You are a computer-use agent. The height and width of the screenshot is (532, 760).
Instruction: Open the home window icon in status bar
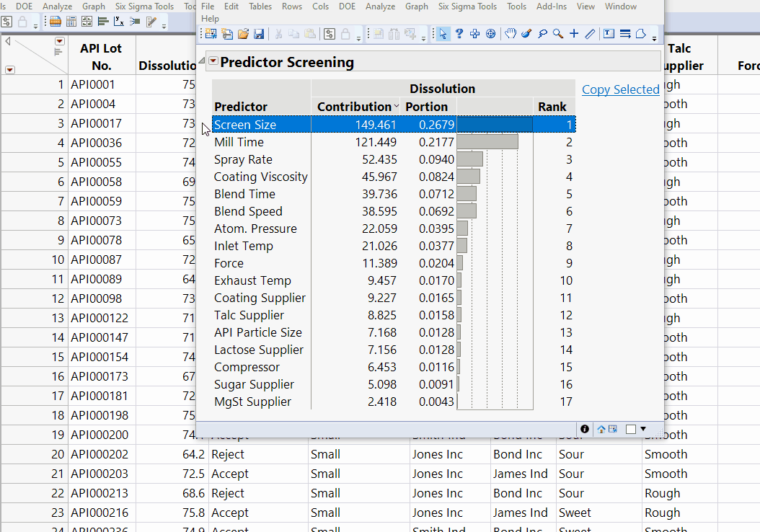601,430
